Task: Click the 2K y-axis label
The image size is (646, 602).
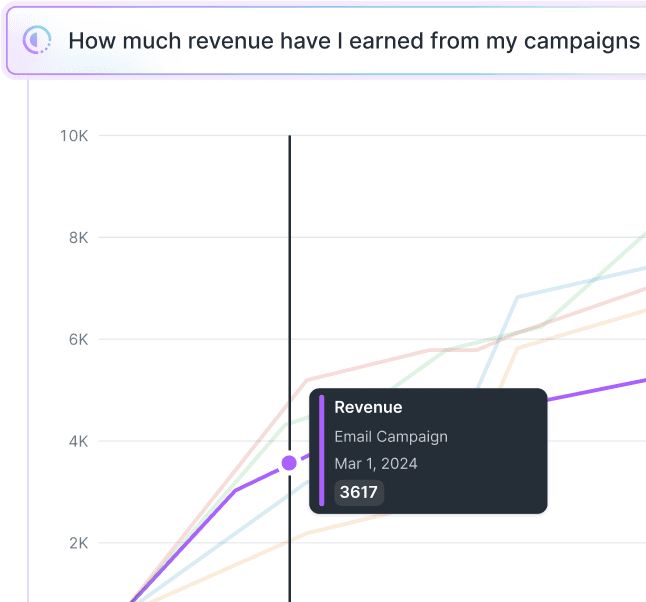Action: point(78,543)
